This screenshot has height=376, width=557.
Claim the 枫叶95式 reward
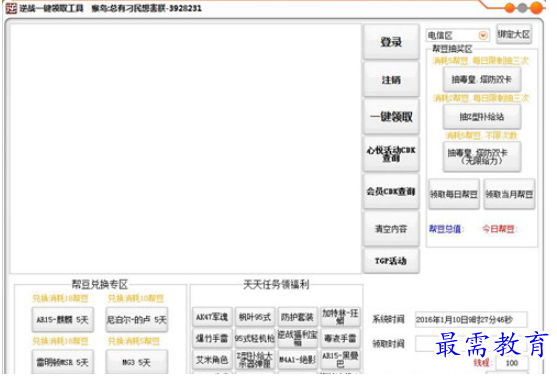(255, 317)
